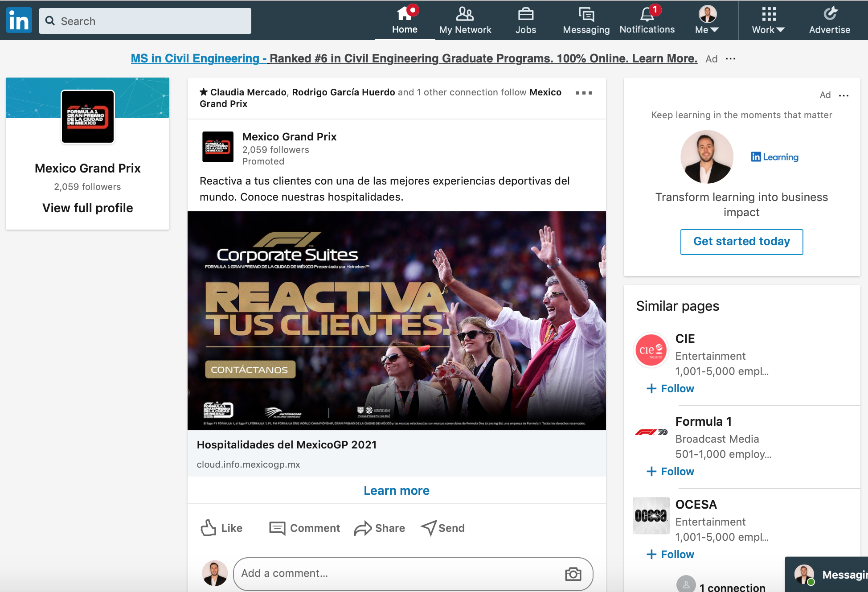The image size is (868, 592).
Task: Click the camera icon in comment box
Action: [x=573, y=574]
